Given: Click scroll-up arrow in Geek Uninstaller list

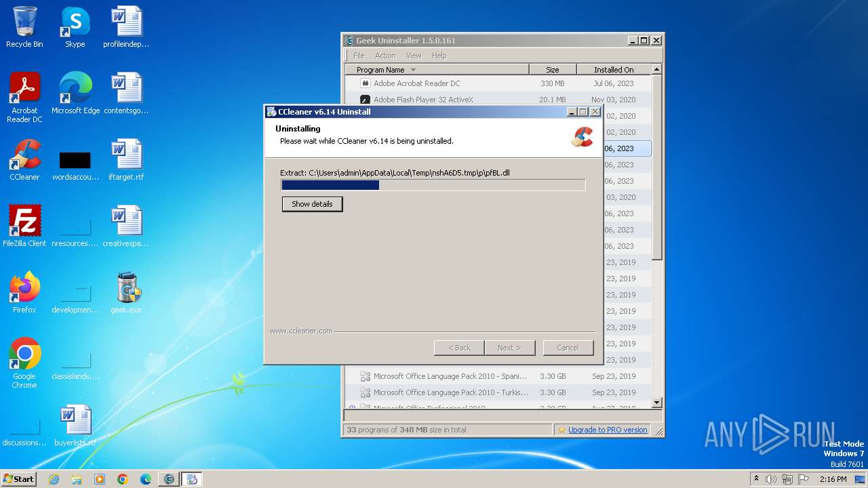Looking at the screenshot, I should (x=656, y=70).
